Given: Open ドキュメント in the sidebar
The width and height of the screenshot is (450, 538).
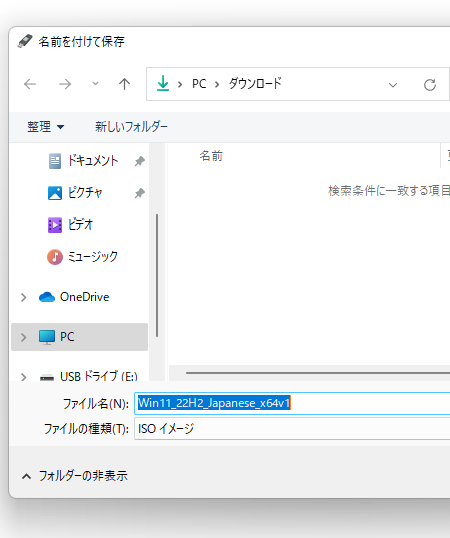Looking at the screenshot, I should click(93, 161).
